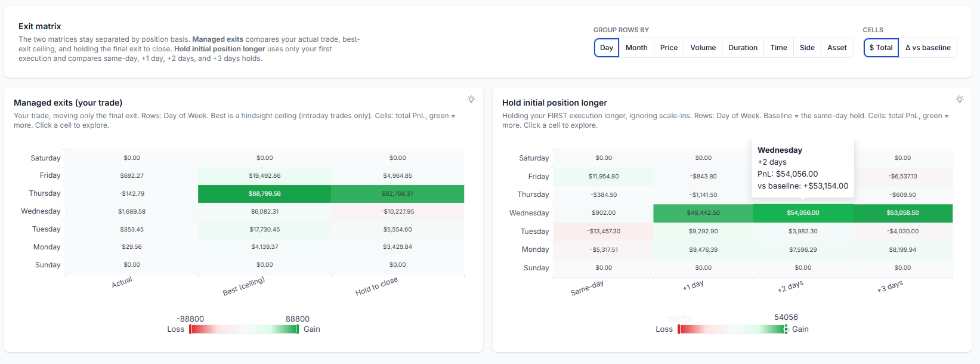Open Thursday Best (ceiling) cell $88,799.56
Screen dimensions: 980x364
[x=264, y=193]
